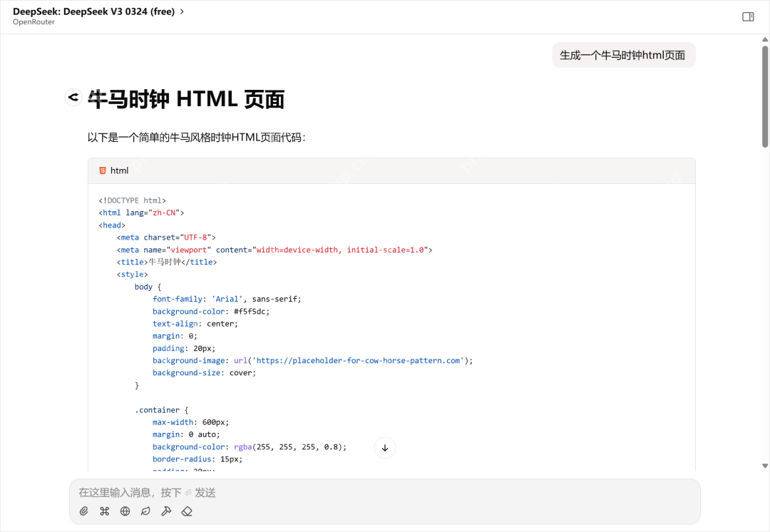Attach a file using the paperclip icon
This screenshot has height=532, width=770.
point(84,511)
